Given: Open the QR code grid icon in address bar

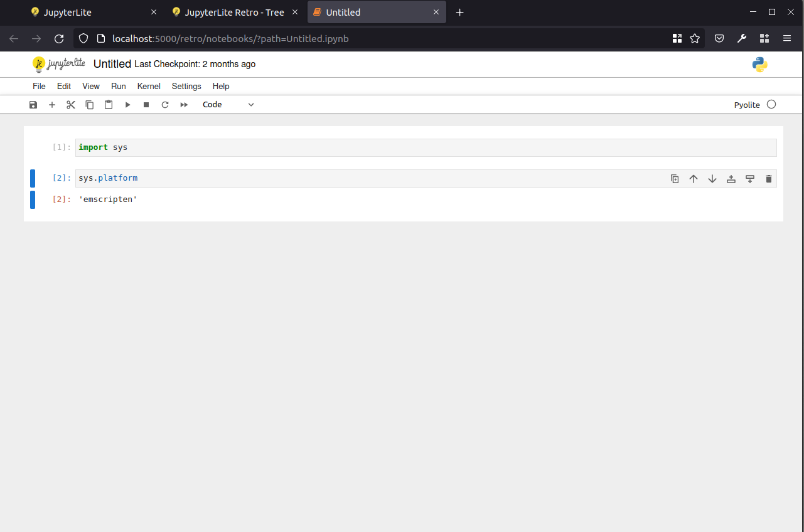Looking at the screenshot, I should 677,39.
